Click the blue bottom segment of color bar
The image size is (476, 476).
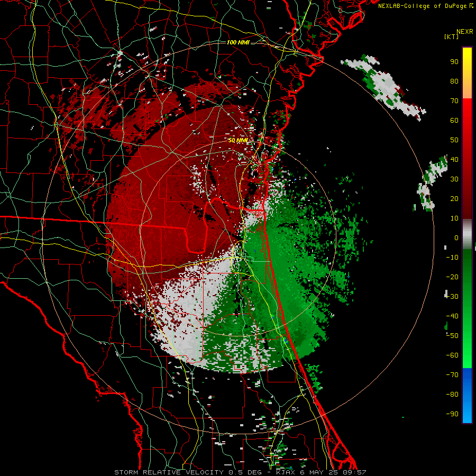tap(467, 396)
